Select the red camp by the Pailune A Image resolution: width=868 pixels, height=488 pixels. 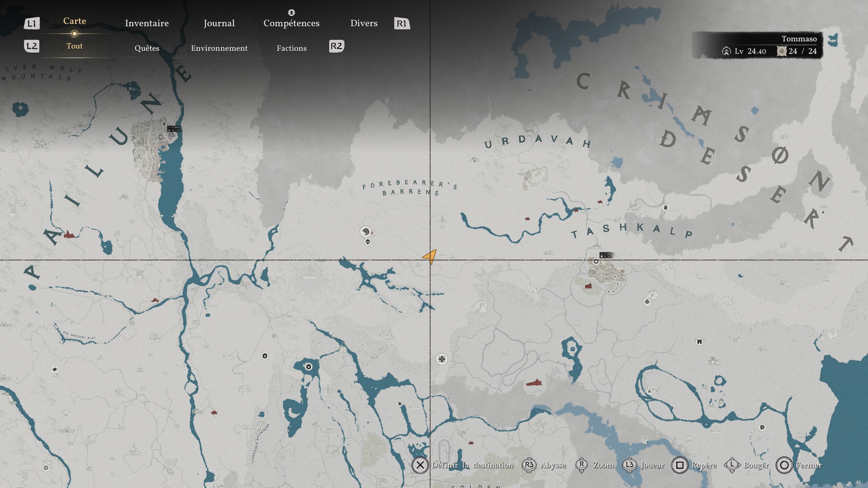coord(69,235)
